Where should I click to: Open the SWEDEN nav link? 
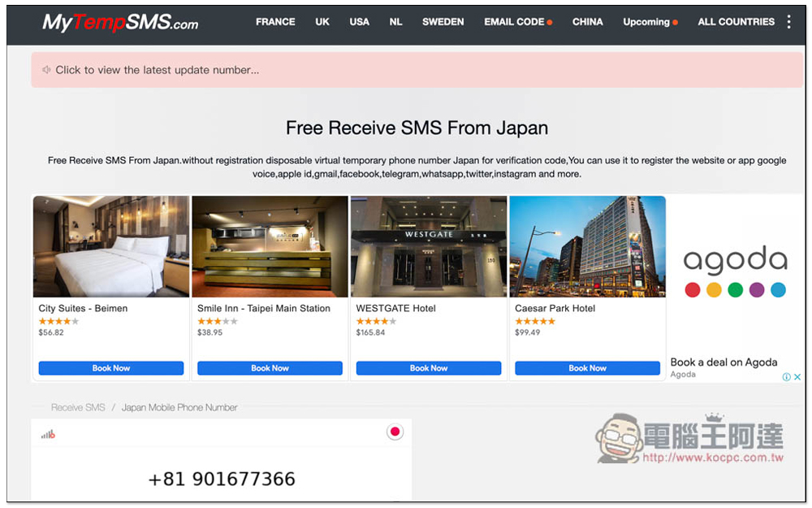coord(443,22)
